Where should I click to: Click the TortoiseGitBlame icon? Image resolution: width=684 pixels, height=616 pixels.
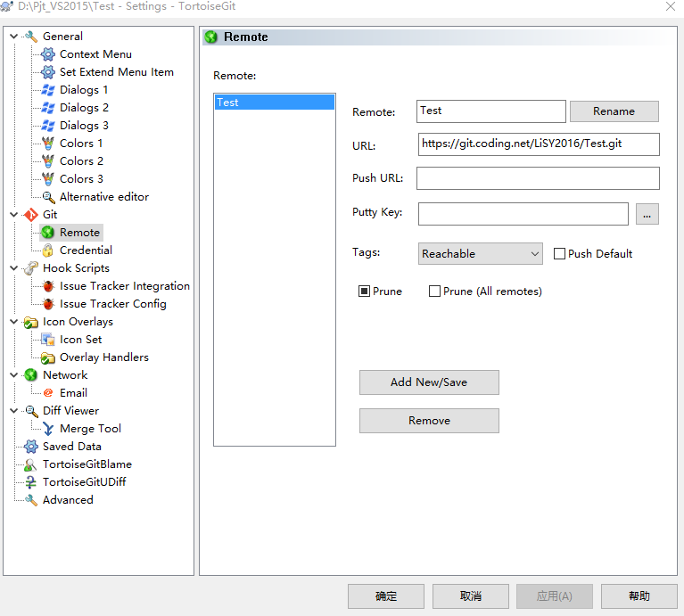click(31, 464)
